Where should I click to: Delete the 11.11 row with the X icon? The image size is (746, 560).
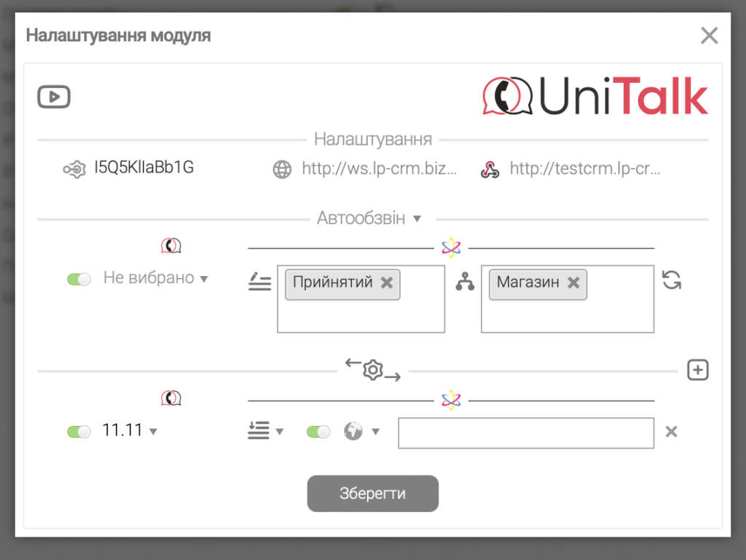(672, 432)
